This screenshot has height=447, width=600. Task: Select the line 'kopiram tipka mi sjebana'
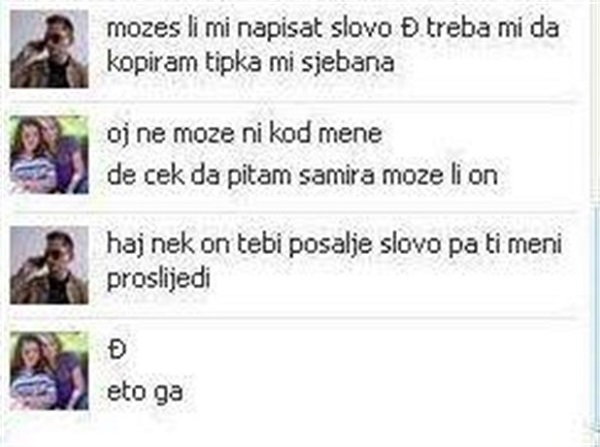pyautogui.click(x=250, y=63)
